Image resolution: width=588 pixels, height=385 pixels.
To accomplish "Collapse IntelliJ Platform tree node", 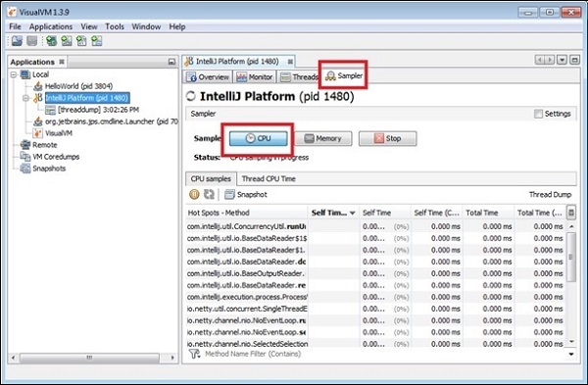I will click(25, 98).
